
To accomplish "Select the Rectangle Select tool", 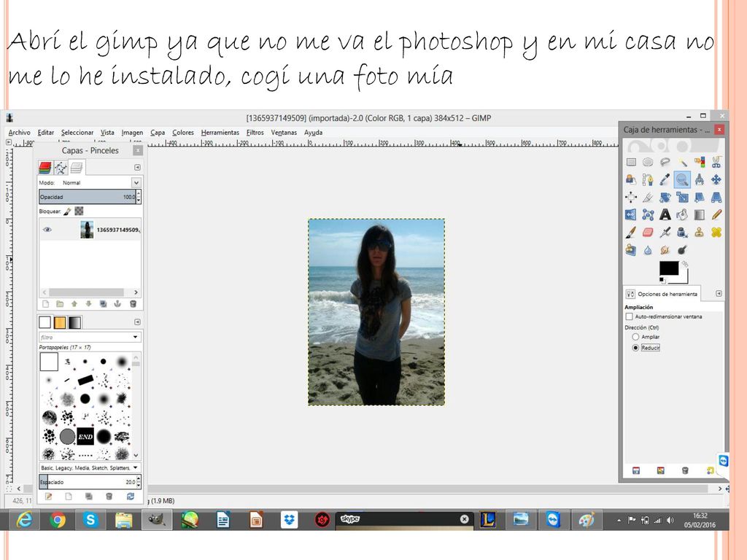I will pos(631,163).
